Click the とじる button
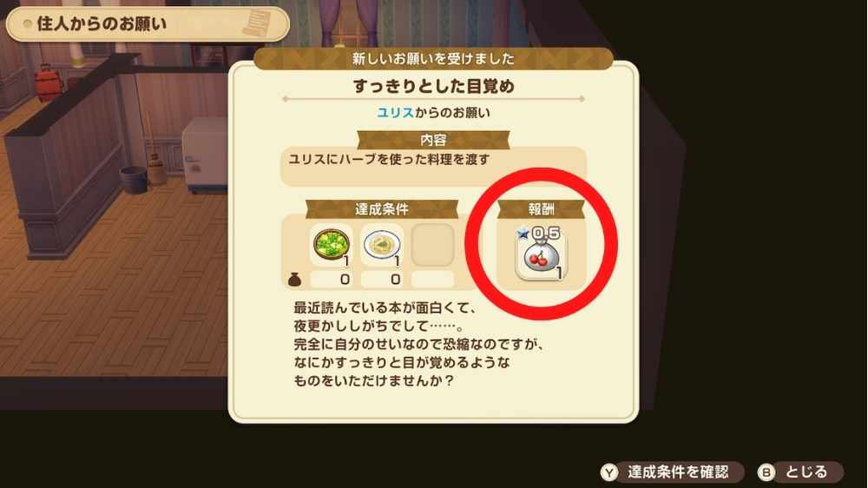 tap(800, 472)
